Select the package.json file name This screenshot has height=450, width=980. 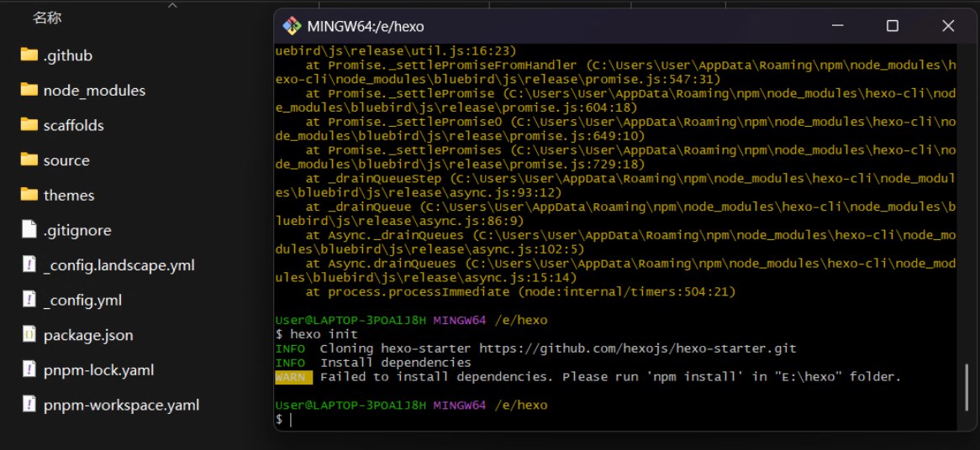coord(88,335)
